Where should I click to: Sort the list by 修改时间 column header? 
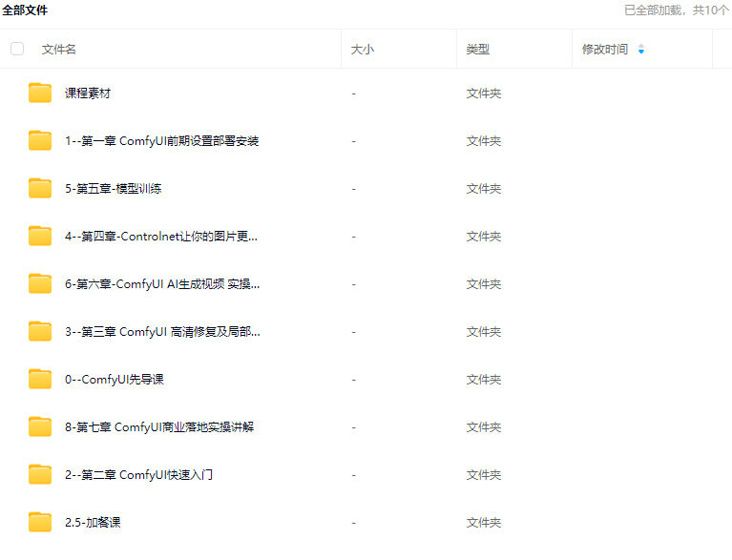604,49
